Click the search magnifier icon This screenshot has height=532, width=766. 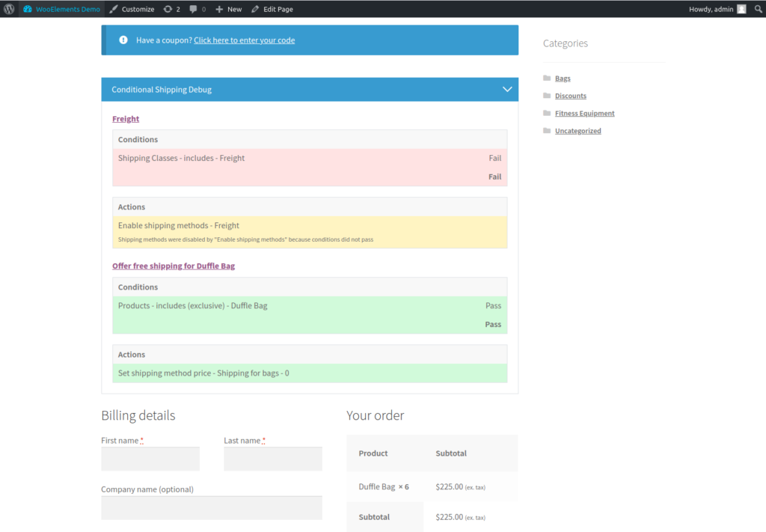759,8
